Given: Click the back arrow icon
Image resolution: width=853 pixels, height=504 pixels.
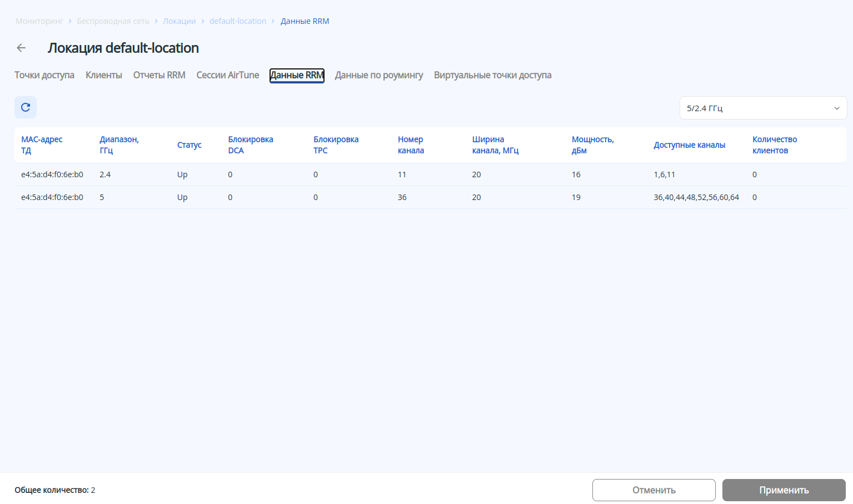Looking at the screenshot, I should pyautogui.click(x=21, y=48).
